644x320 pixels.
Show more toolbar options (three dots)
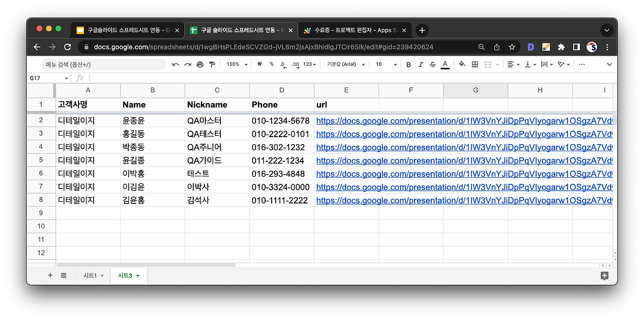click(x=582, y=64)
